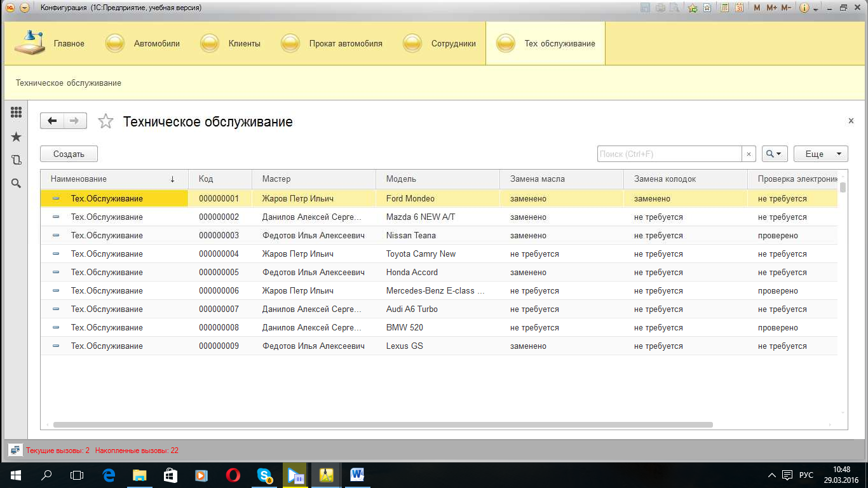Open Favorites star in left sidebar
The image size is (868, 488).
click(17, 137)
